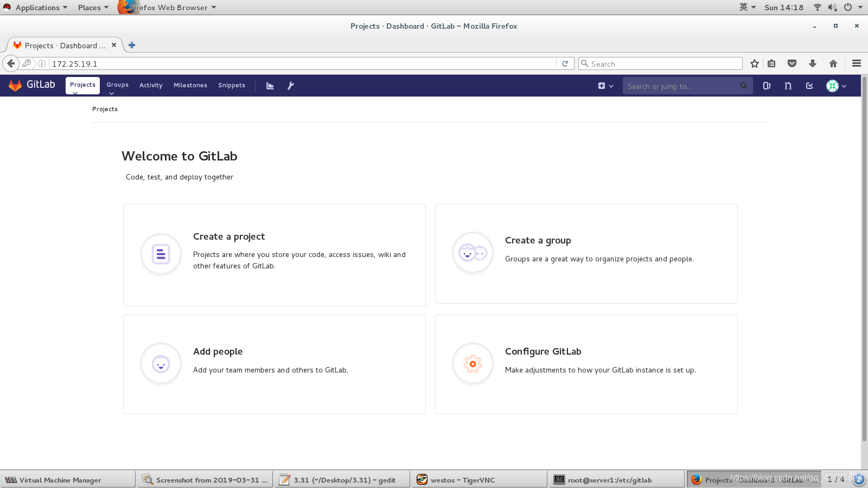The width and height of the screenshot is (868, 488).
Task: Open the Firefox hamburger menu
Action: pyautogui.click(x=857, y=63)
